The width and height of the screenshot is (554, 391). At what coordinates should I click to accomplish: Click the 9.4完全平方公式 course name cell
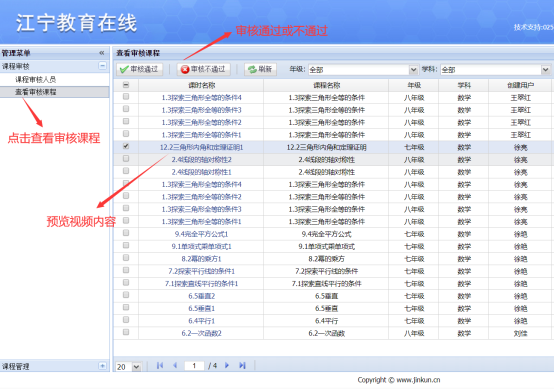(326, 234)
